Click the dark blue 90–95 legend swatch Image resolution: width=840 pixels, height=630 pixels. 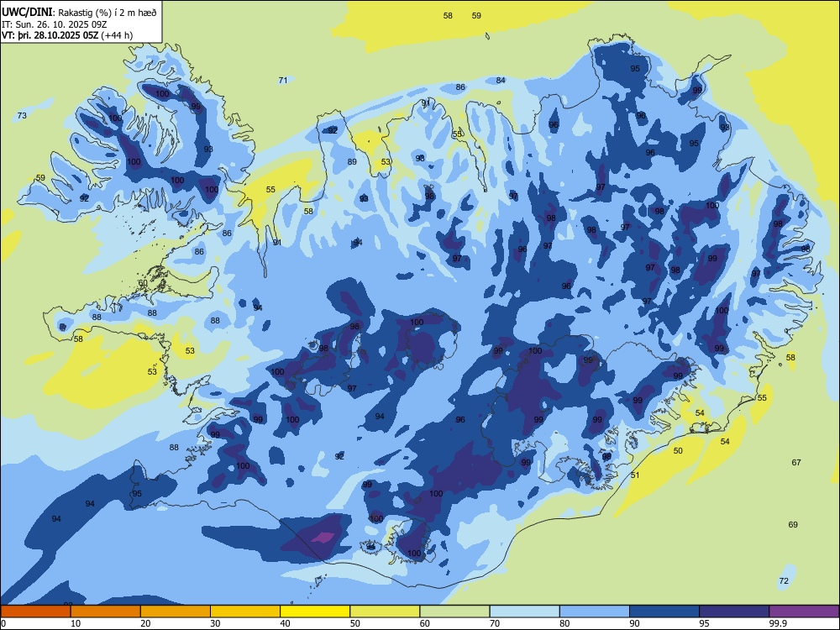click(x=664, y=612)
